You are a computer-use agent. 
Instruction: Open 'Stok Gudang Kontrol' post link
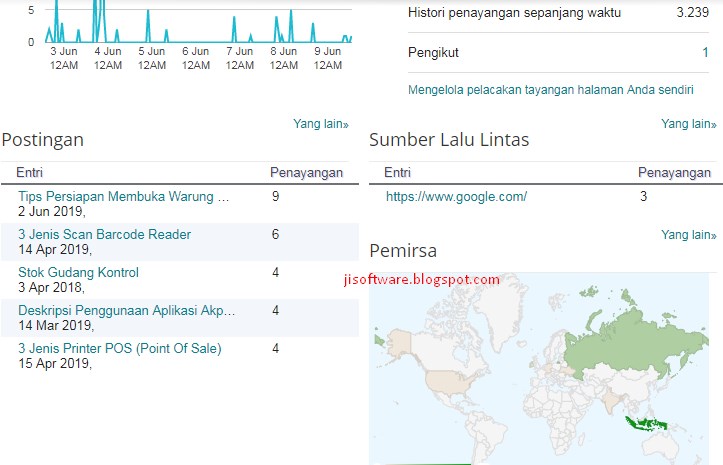(x=78, y=272)
